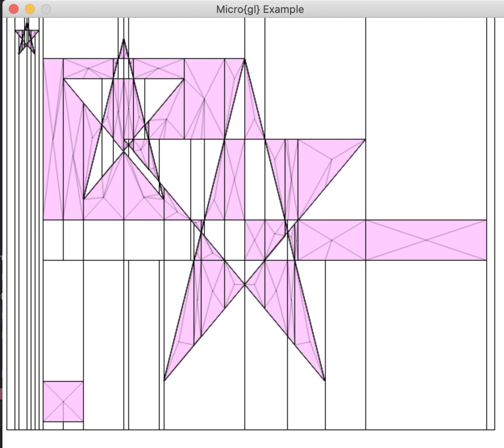Click the long pink rectangle at far right
The height and width of the screenshot is (448, 504).
[426, 240]
